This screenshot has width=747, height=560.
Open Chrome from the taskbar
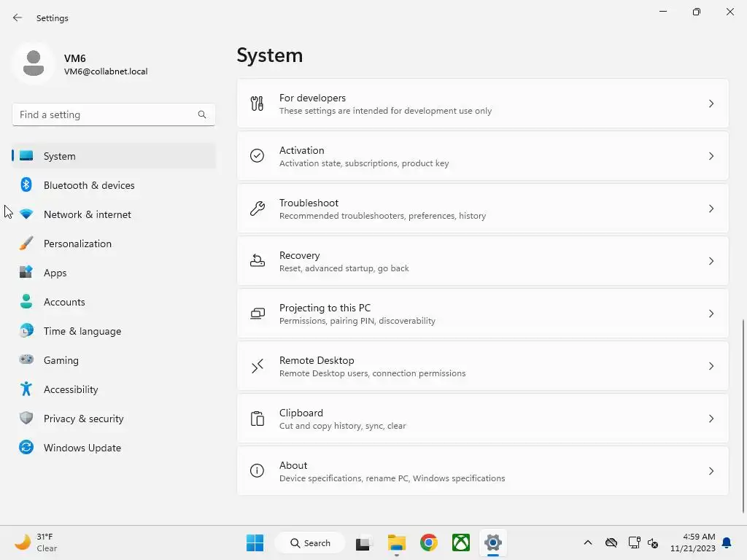pyautogui.click(x=429, y=542)
